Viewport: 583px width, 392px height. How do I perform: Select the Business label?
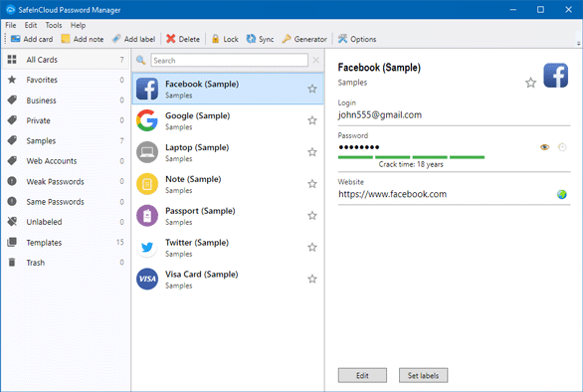coord(66,100)
